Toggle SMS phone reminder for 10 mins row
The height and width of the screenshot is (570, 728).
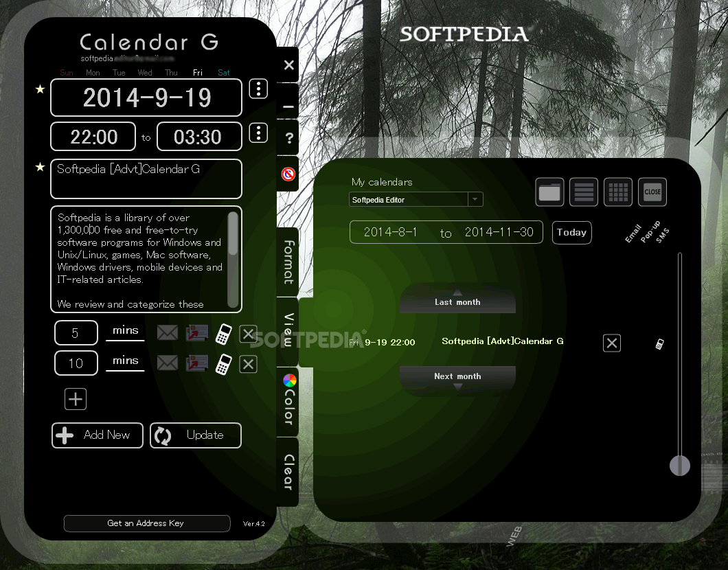[224, 364]
